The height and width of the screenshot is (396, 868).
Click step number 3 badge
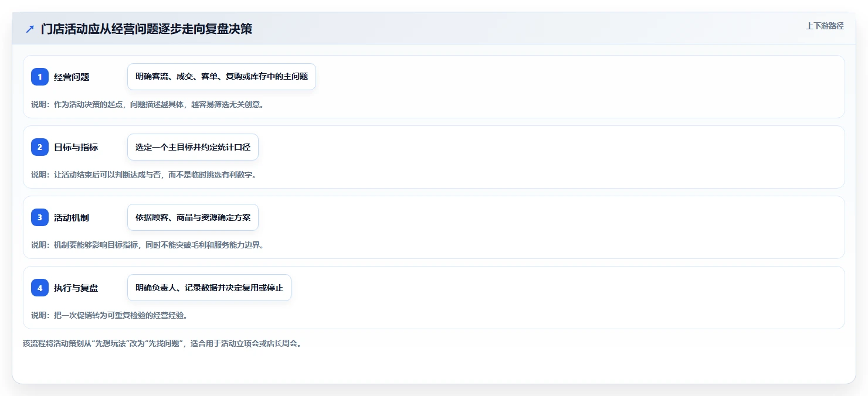coord(40,217)
